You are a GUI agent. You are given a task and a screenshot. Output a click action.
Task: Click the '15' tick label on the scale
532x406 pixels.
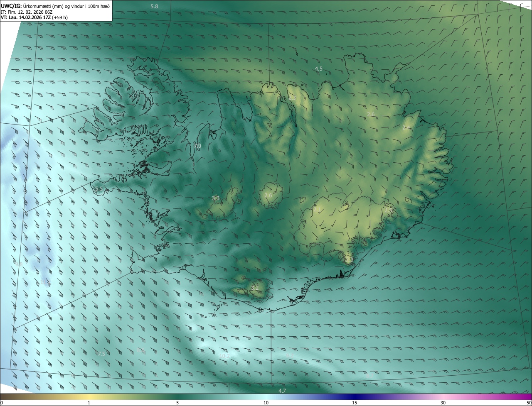coord(355,403)
